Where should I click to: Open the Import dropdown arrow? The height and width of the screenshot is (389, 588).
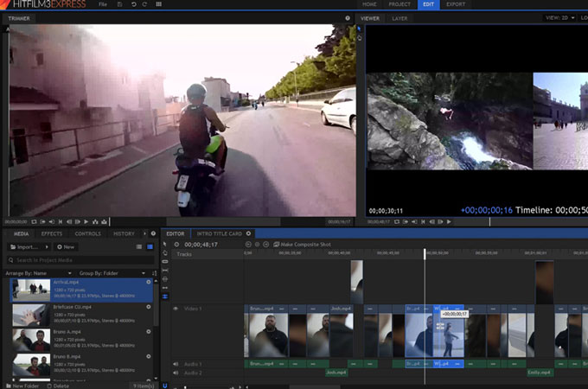(x=48, y=247)
